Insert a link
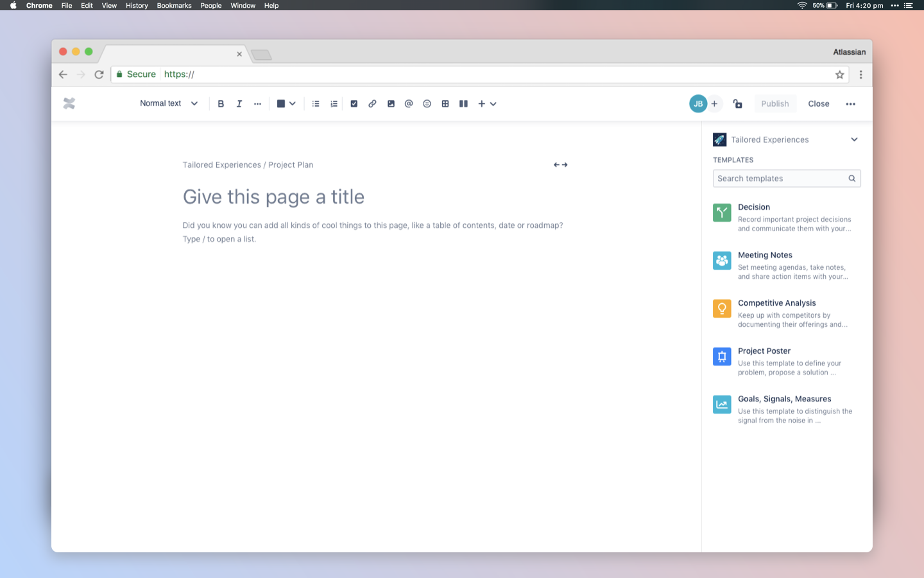Image resolution: width=924 pixels, height=578 pixels. click(x=372, y=103)
